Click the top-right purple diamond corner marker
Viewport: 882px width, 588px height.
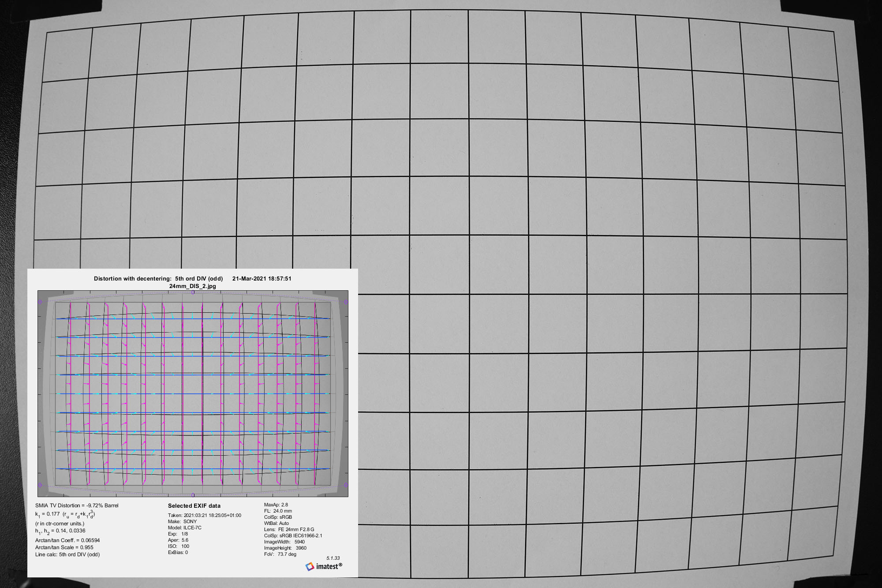click(346, 302)
